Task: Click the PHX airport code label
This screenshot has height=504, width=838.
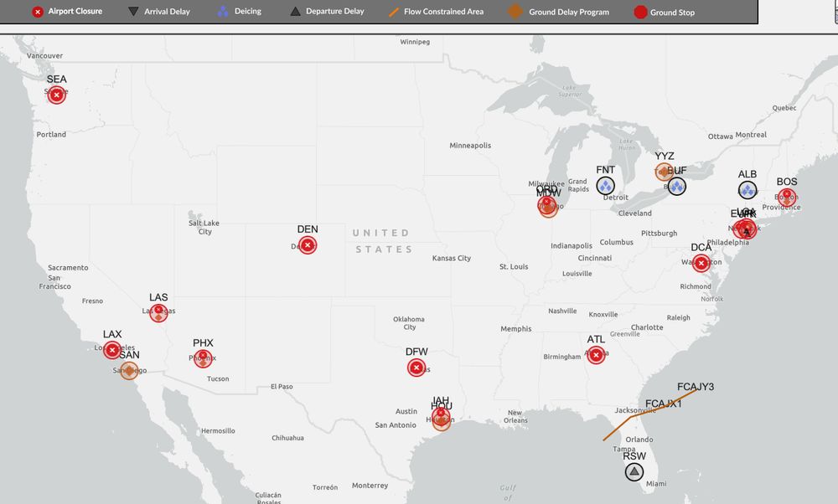Action: point(203,343)
